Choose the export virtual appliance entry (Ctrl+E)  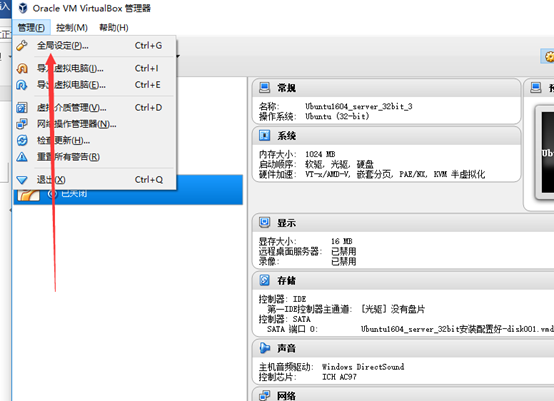[x=95, y=85]
